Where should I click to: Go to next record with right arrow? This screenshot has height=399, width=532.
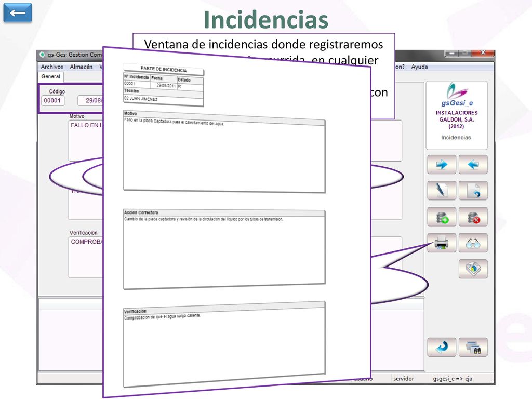[x=442, y=165]
